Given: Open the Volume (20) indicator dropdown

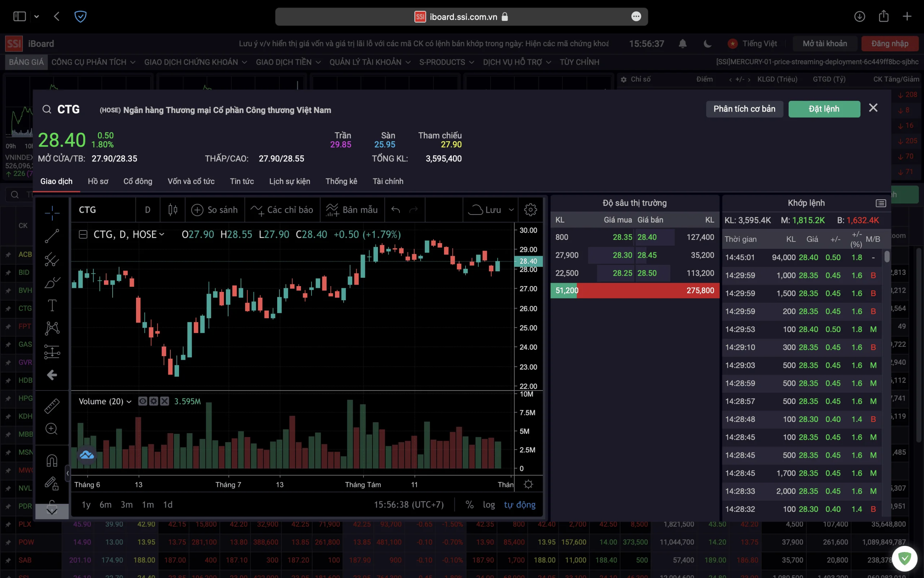Looking at the screenshot, I should pos(129,401).
